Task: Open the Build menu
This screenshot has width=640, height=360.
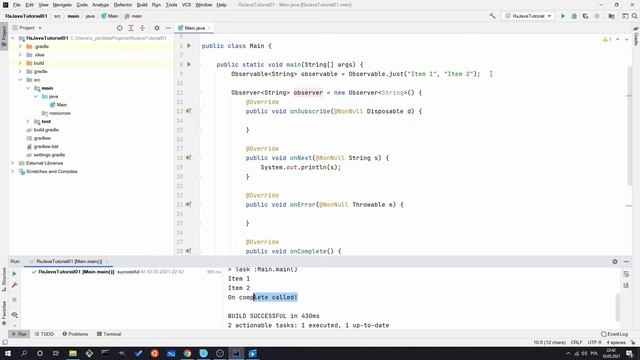Action: tap(142, 5)
